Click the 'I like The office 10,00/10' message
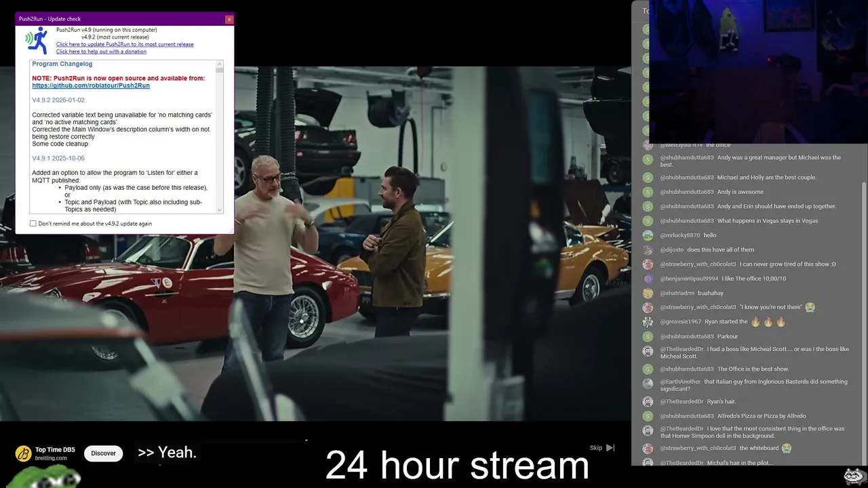 753,279
